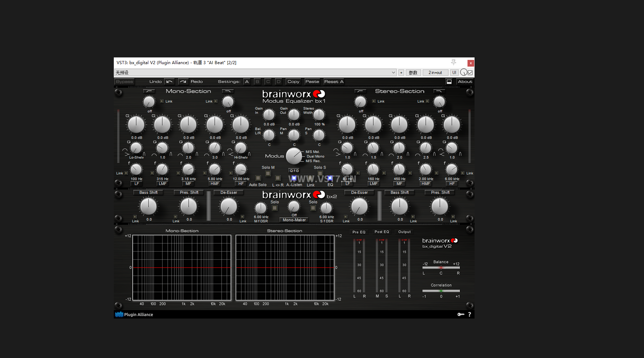This screenshot has width=644, height=358.
Task: Click the Q f G display button
Action: pyautogui.click(x=294, y=171)
